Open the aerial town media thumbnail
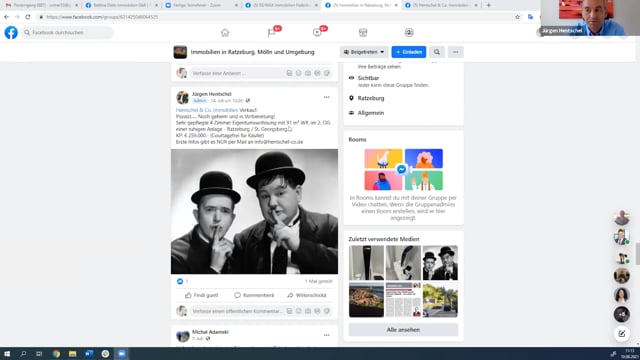The width and height of the screenshot is (640, 360). 366,300
